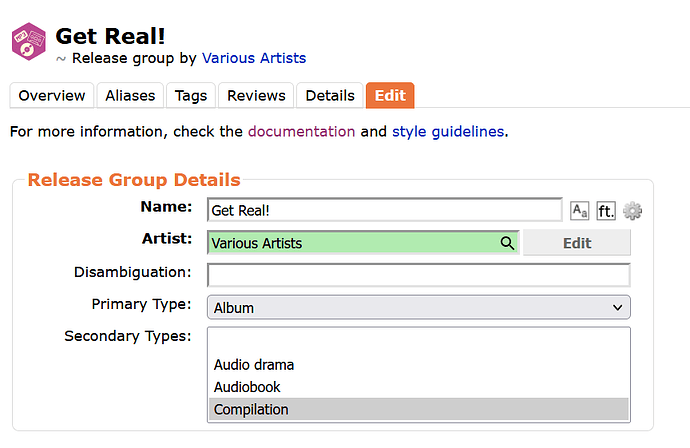Click the artist search magnifier icon
690x448 pixels.
coord(507,243)
